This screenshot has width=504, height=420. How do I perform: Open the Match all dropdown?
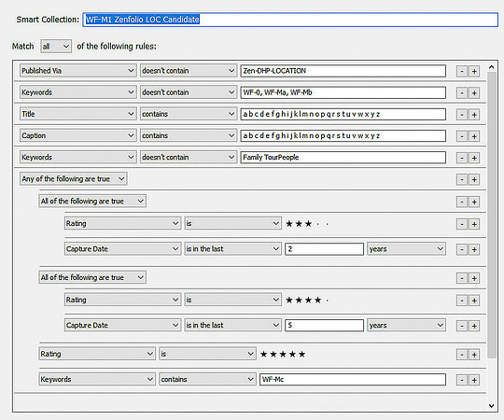[x=56, y=47]
